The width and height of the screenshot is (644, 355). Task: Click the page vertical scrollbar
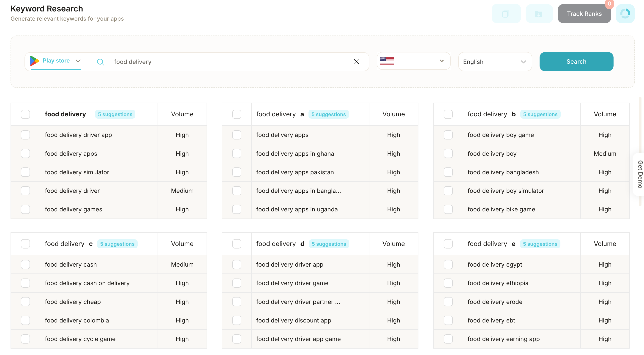tap(640, 125)
